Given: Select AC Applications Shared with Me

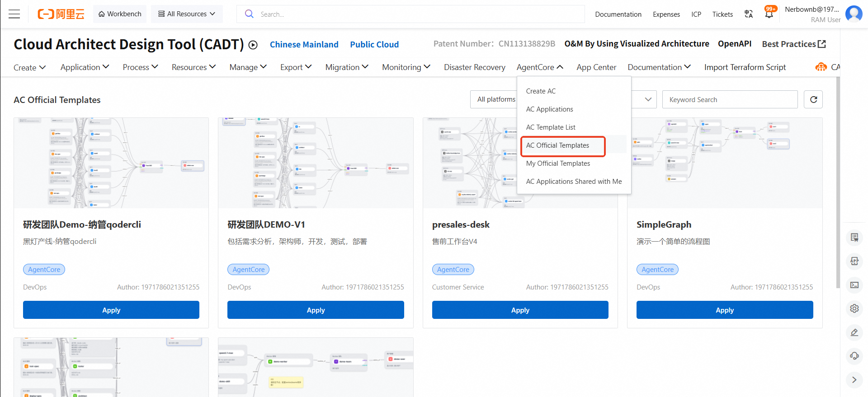Looking at the screenshot, I should (x=574, y=182).
